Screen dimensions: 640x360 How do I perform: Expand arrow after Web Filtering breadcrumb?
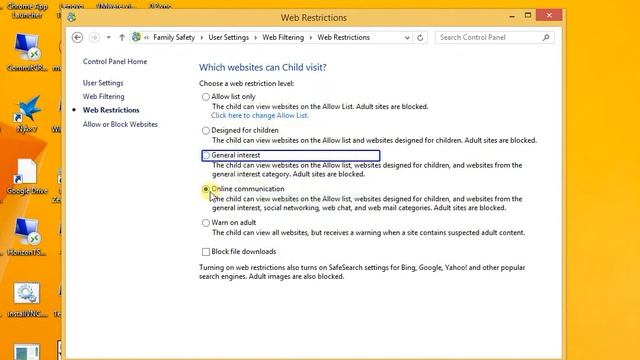(x=311, y=38)
